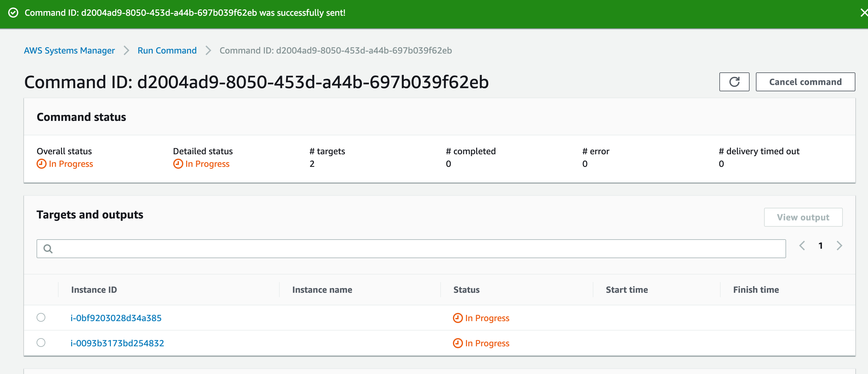Go to next page arrow
This screenshot has width=868, height=374.
point(839,246)
